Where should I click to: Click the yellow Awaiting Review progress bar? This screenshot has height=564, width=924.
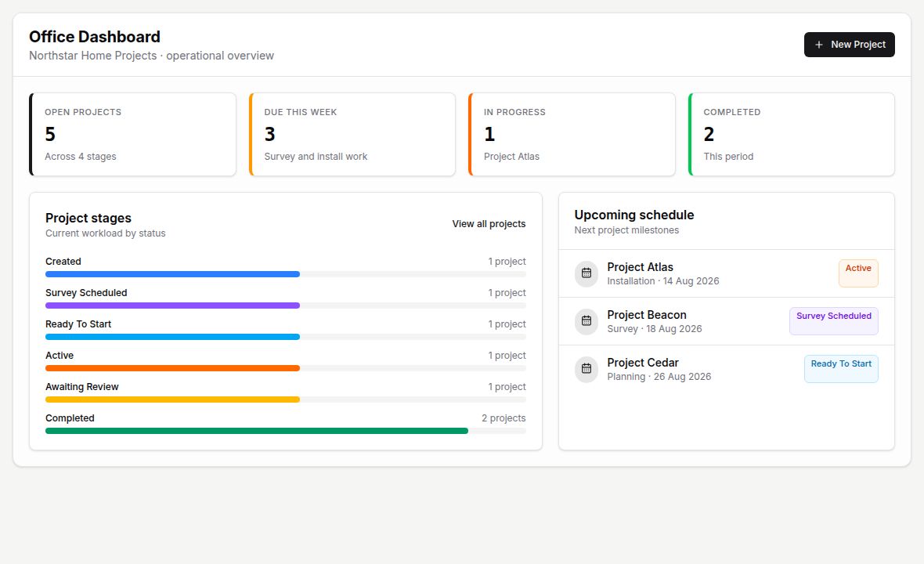coord(172,399)
